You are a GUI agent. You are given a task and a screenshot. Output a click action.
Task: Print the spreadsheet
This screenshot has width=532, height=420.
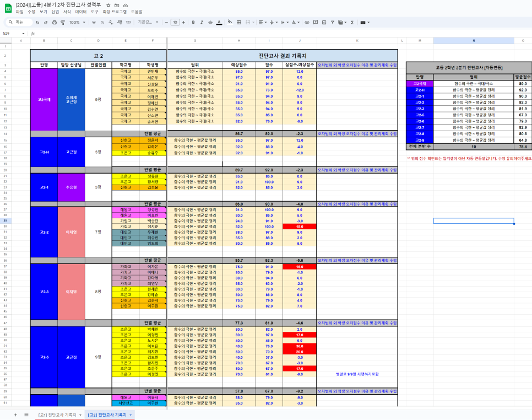pyautogui.click(x=55, y=23)
